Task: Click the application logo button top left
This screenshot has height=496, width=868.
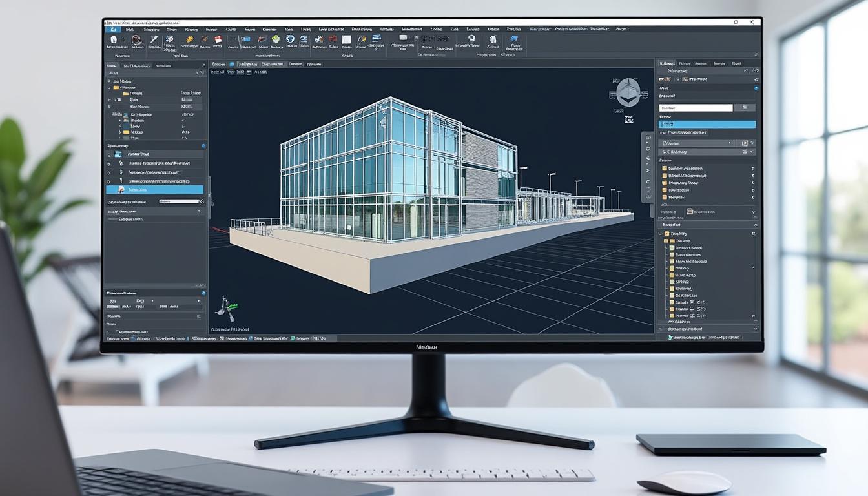Action: (x=114, y=29)
